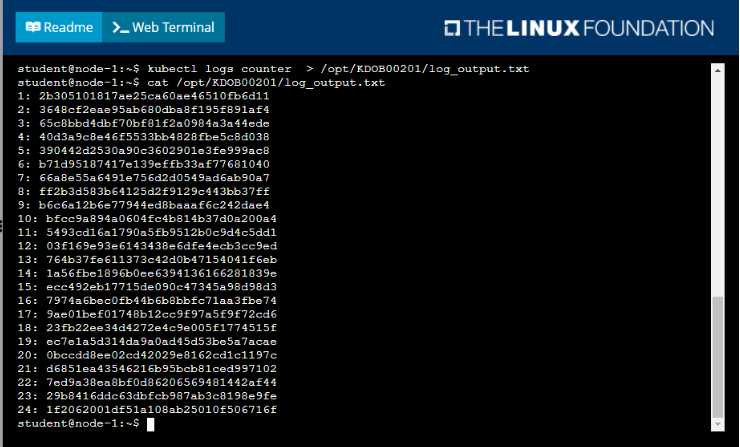
Task: Click the cat log_output.txt command line
Action: click(x=201, y=83)
